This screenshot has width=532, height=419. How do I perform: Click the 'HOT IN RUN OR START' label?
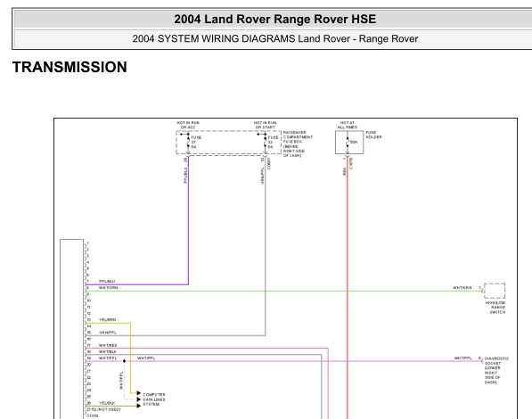[x=265, y=125]
